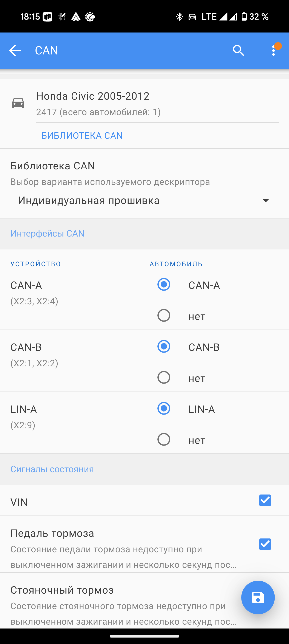289x644 pixels.
Task: Uncheck the VIN checkbox
Action: pos(265,500)
